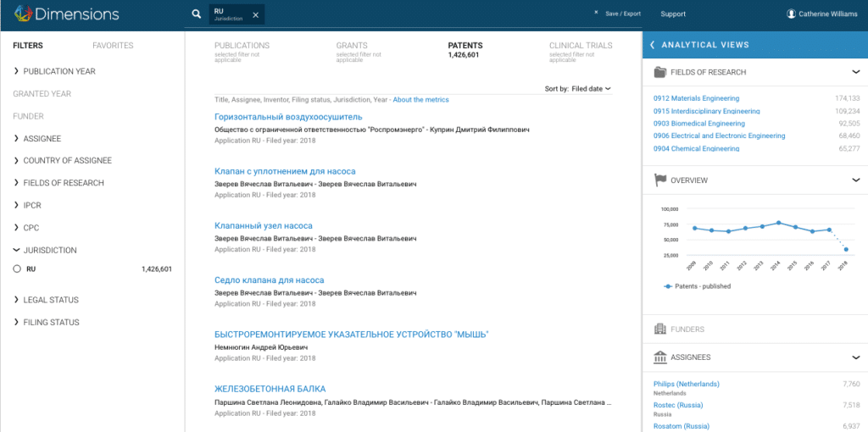Click the search magnifier icon
This screenshot has height=432, width=868.
click(x=196, y=14)
